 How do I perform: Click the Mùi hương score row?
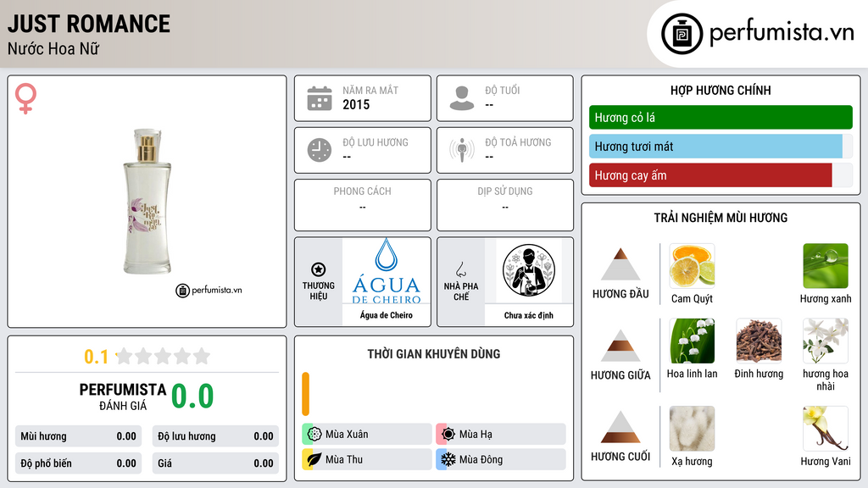[x=78, y=436]
